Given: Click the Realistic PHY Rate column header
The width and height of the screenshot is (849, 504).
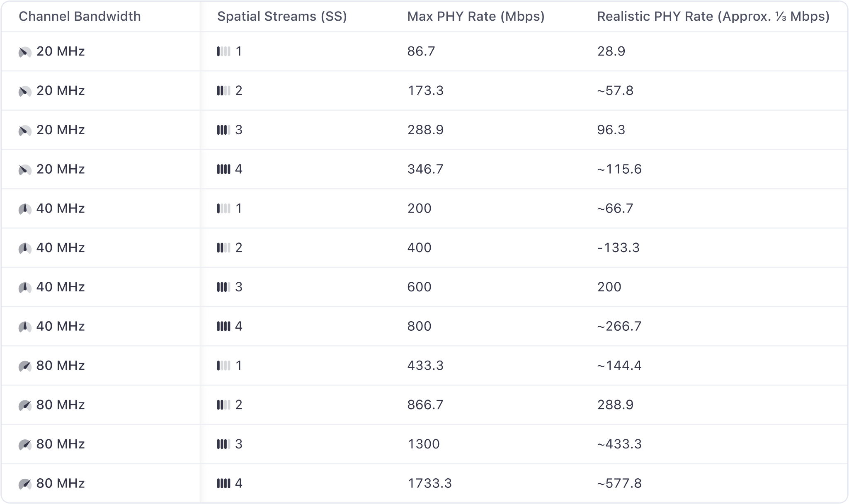Looking at the screenshot, I should tap(713, 16).
